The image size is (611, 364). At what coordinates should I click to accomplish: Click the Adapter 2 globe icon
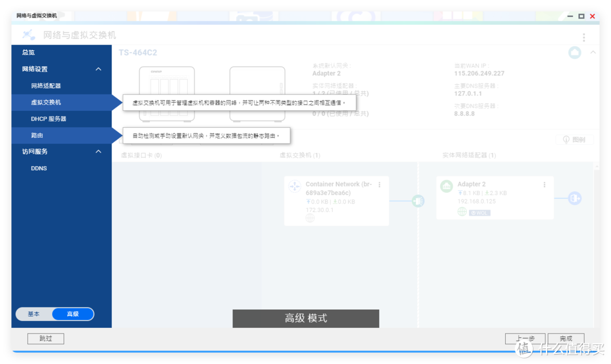[462, 212]
